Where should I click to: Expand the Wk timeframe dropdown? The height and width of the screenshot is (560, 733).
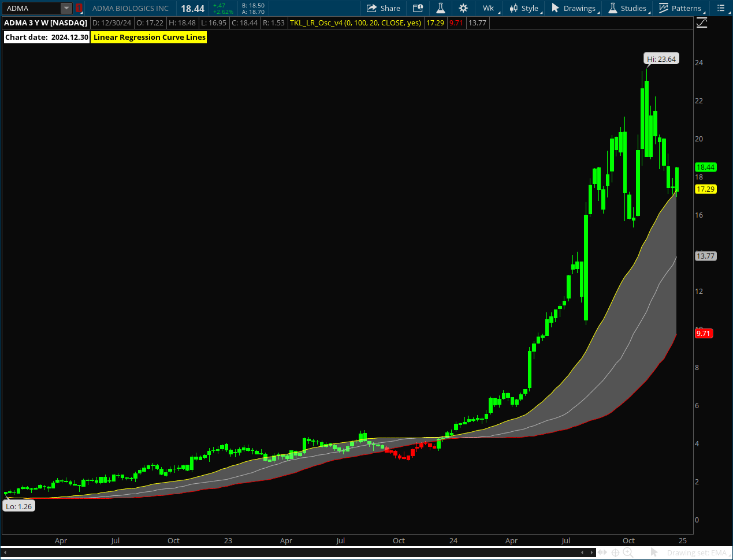click(x=490, y=8)
